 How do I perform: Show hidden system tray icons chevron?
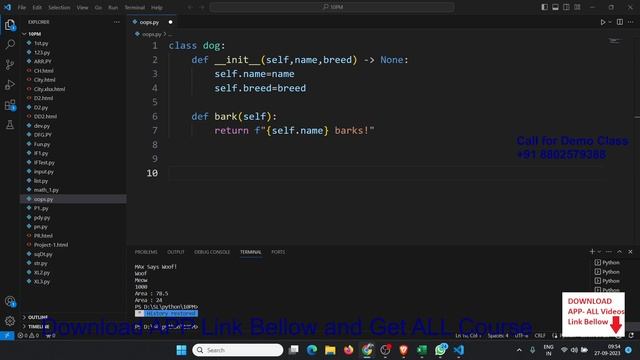coord(519,350)
